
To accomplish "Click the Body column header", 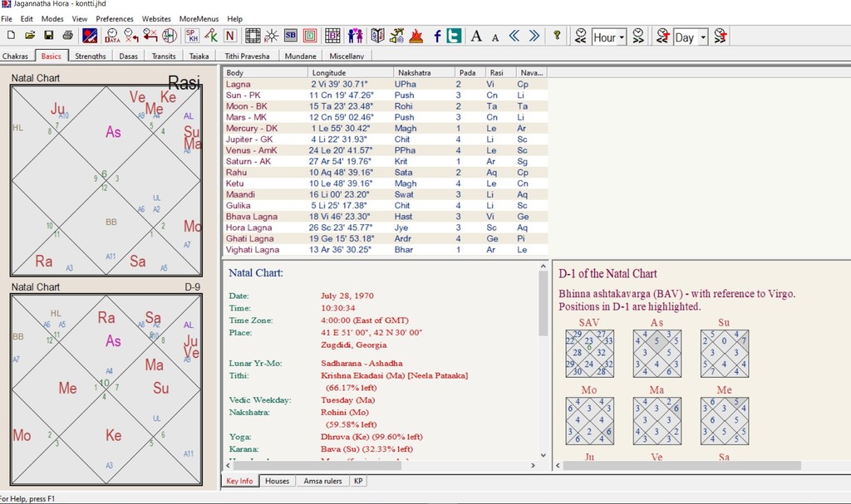I will pyautogui.click(x=265, y=73).
